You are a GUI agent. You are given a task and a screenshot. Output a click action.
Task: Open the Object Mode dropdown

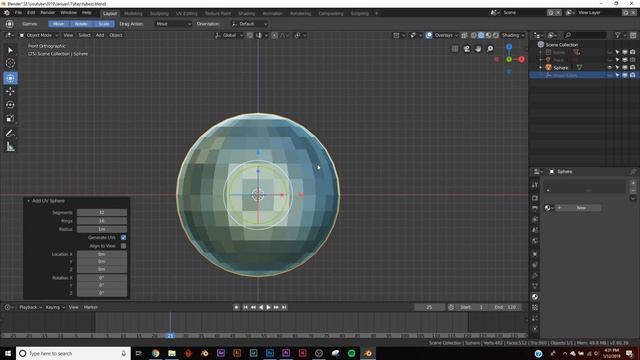click(x=38, y=36)
